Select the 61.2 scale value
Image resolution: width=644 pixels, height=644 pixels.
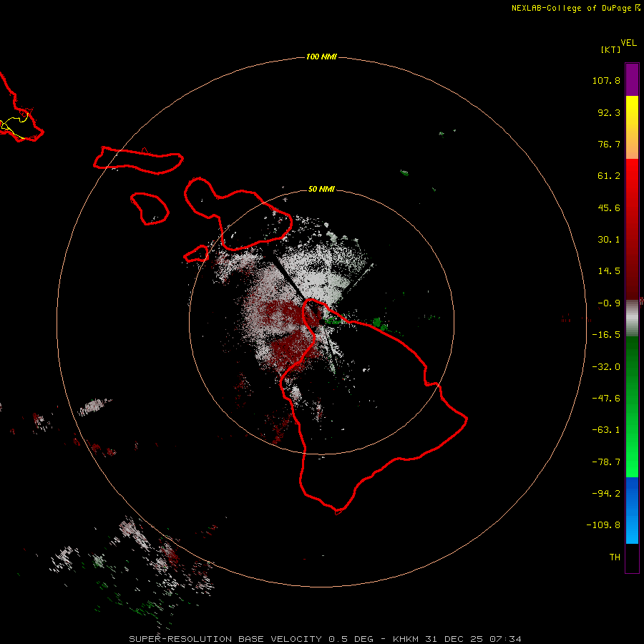click(x=609, y=176)
